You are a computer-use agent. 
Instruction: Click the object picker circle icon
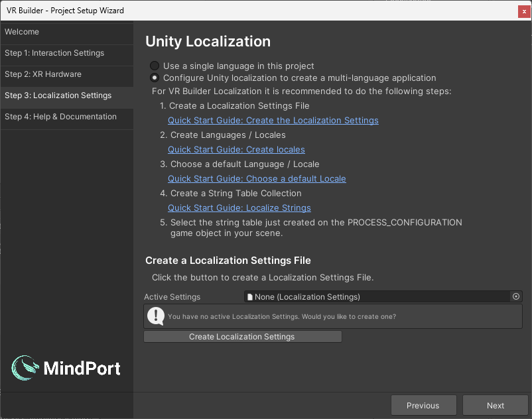pos(516,297)
